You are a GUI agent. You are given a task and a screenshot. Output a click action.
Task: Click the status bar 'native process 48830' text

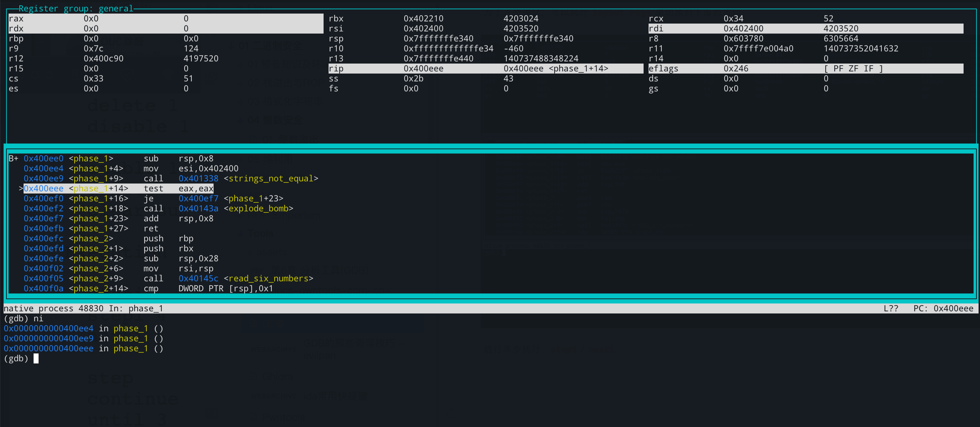[53, 308]
